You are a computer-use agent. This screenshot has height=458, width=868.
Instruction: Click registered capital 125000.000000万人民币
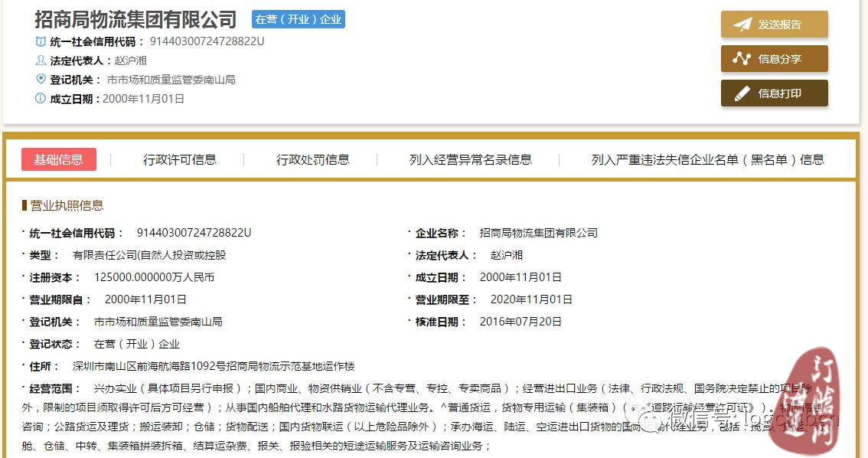(154, 277)
